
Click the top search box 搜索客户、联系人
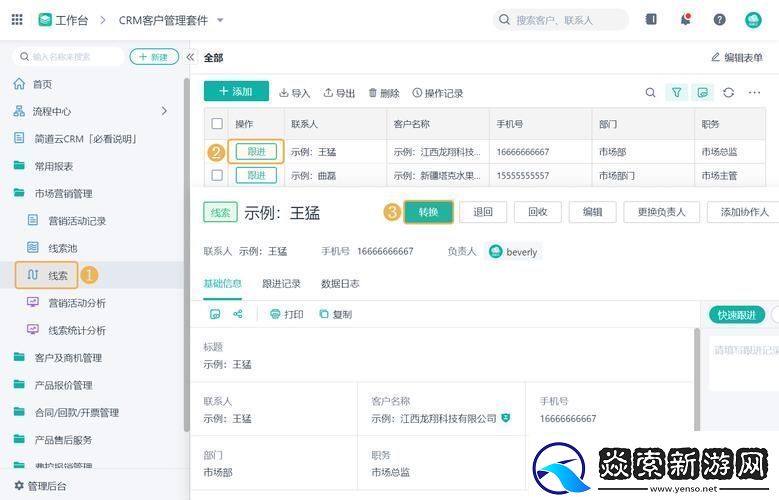tap(561, 20)
